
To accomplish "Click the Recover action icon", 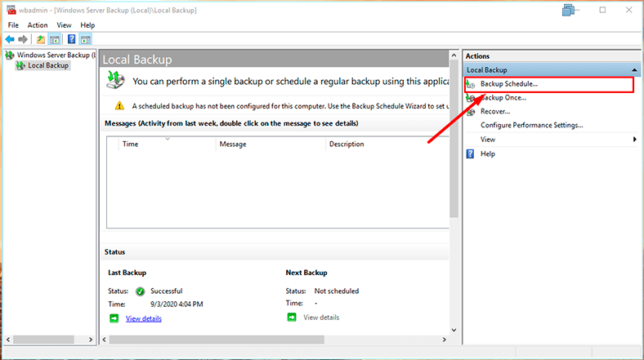I will (x=471, y=112).
